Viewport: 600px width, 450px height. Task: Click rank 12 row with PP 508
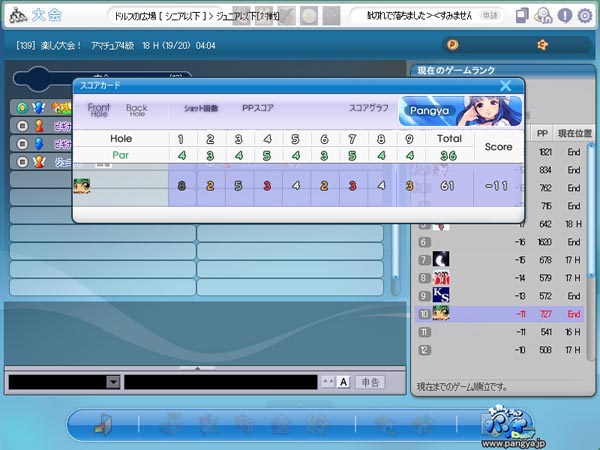tap(500, 350)
